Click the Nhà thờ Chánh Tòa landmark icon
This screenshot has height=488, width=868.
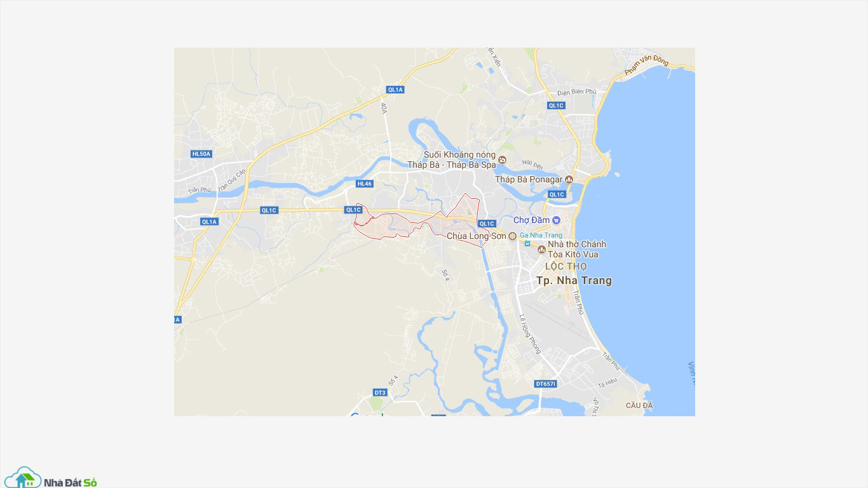(x=542, y=249)
